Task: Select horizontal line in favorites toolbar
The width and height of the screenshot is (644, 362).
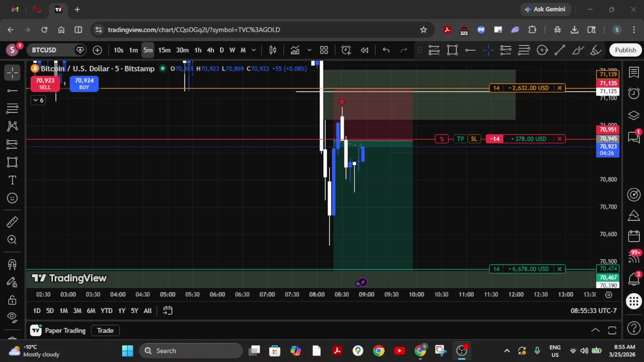Action: (470, 50)
